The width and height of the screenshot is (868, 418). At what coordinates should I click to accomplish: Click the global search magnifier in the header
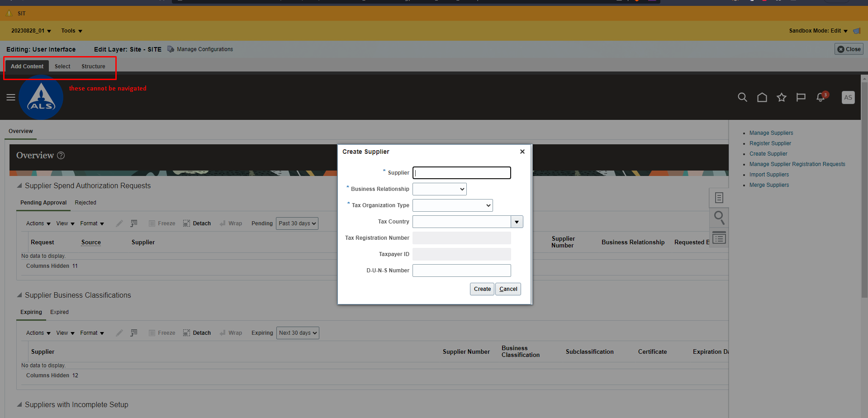pyautogui.click(x=742, y=97)
